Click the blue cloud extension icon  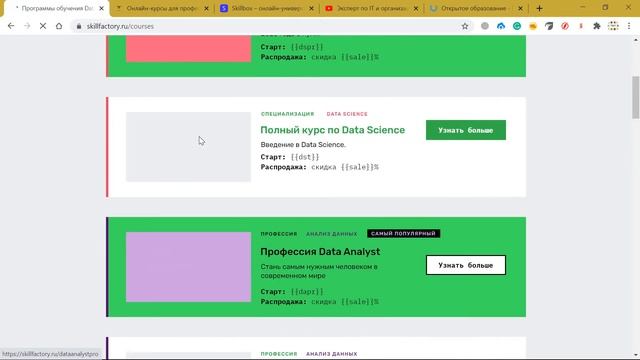[x=501, y=26]
